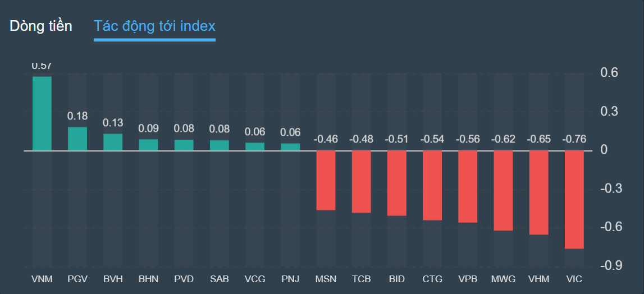Select the BVH bar at 0.13
Viewport: 644px width, 294px height.
[113, 142]
